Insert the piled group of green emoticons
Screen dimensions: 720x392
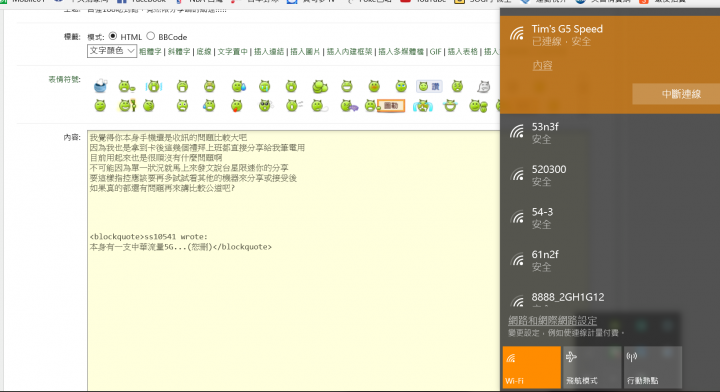pos(320,86)
